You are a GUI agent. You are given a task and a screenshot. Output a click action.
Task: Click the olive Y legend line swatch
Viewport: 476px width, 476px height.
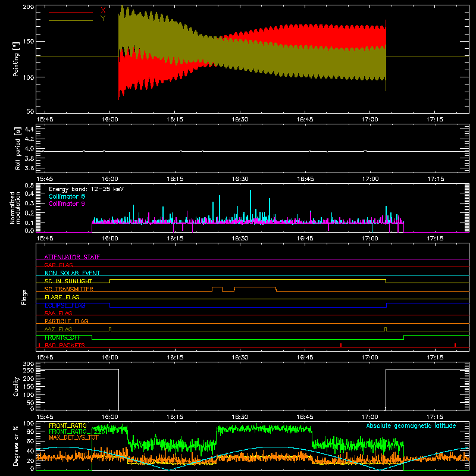click(x=71, y=21)
